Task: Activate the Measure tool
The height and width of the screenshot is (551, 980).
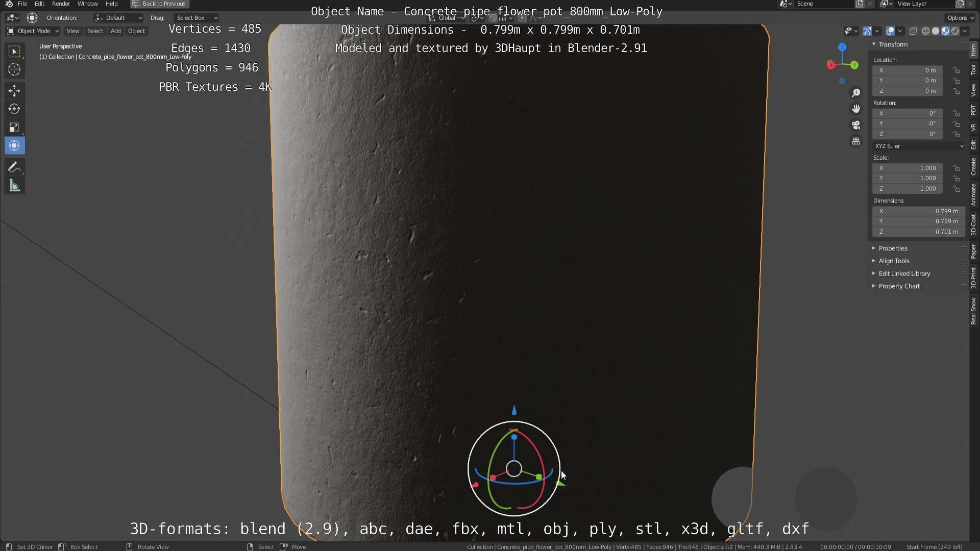Action: pos(14,186)
